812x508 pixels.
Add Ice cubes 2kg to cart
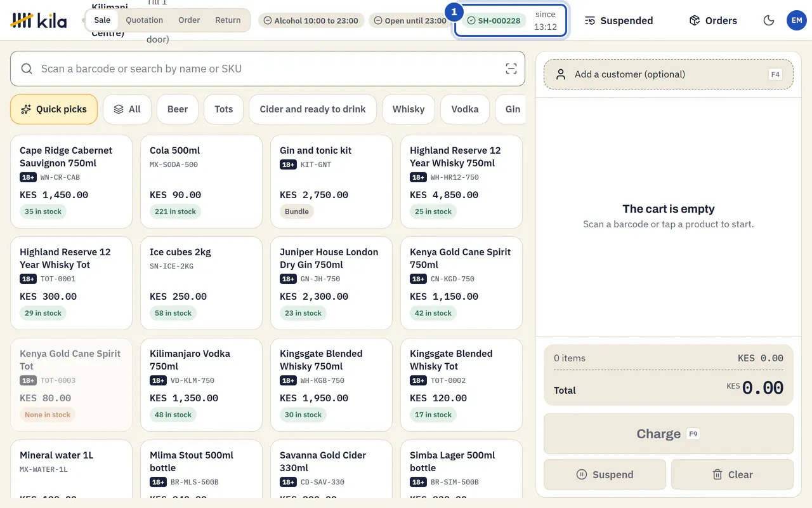pyautogui.click(x=201, y=283)
